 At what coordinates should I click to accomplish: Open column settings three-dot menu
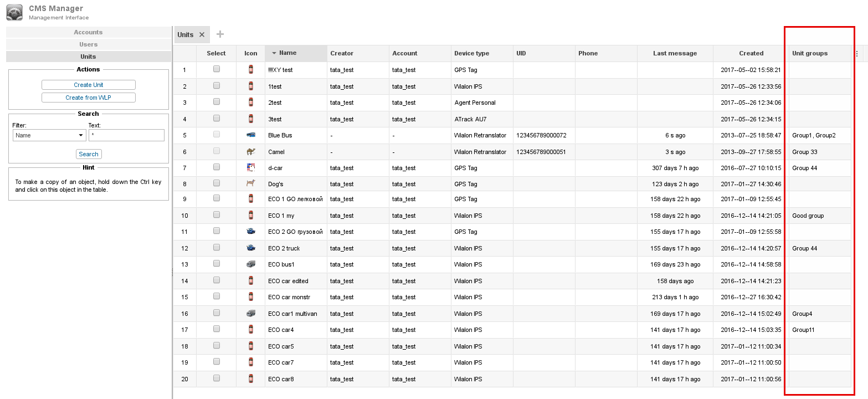coord(856,54)
